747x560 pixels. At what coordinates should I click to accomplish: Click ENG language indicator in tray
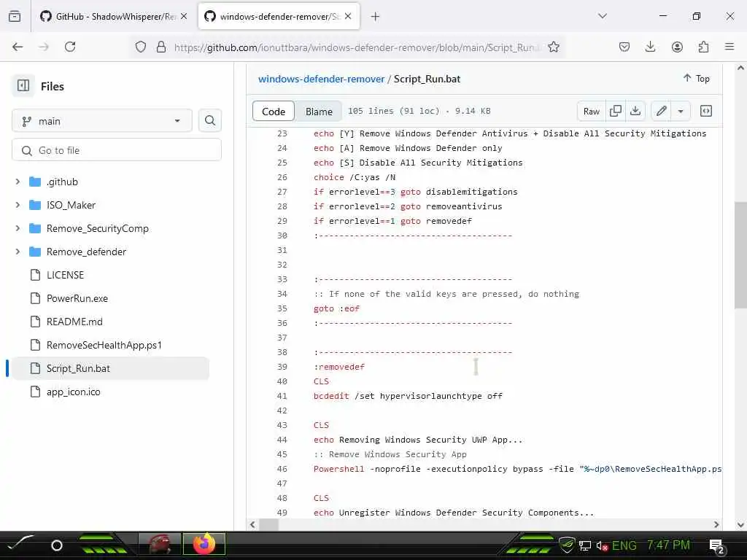pyautogui.click(x=624, y=545)
